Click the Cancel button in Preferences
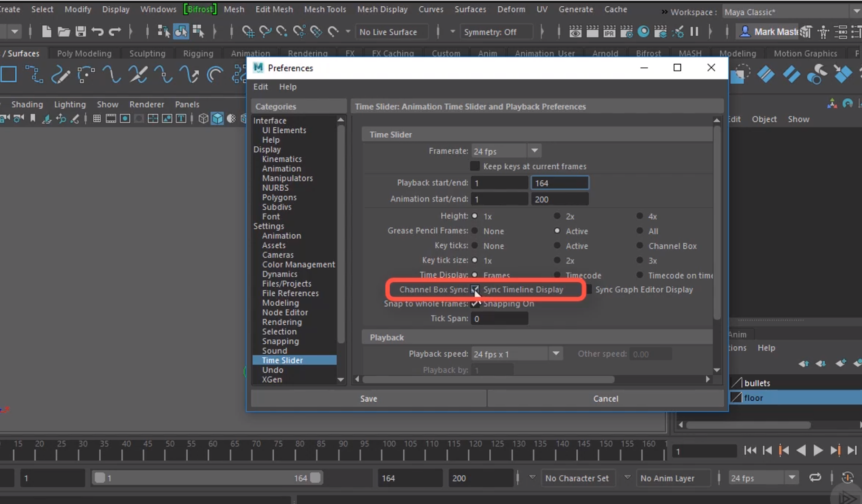 tap(605, 399)
